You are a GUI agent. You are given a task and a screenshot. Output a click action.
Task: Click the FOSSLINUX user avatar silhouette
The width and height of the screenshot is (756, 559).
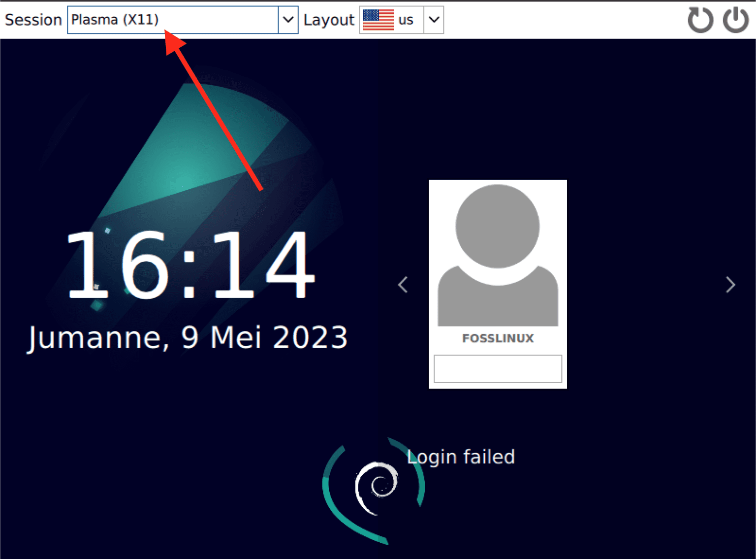click(x=498, y=256)
